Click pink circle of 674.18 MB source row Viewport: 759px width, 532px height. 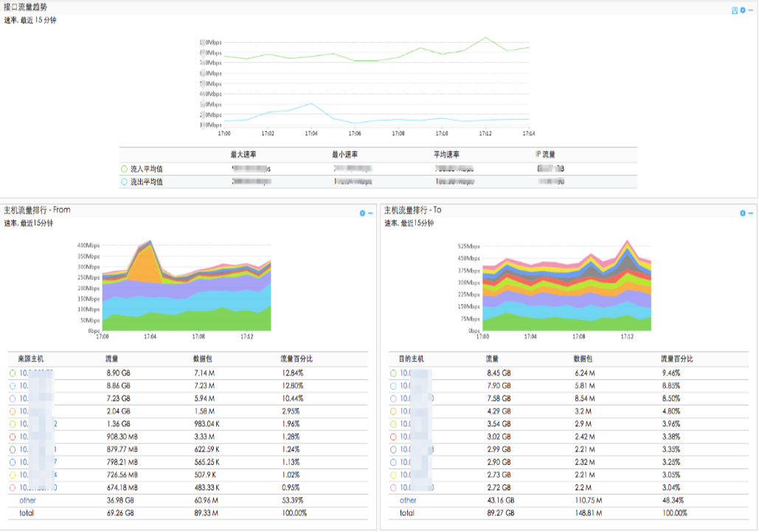point(13,488)
